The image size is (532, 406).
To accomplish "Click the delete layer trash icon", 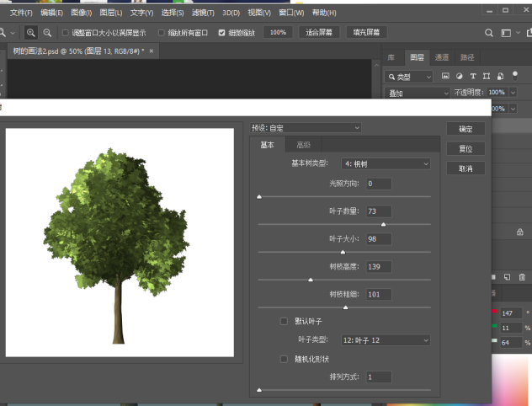I will [x=523, y=276].
